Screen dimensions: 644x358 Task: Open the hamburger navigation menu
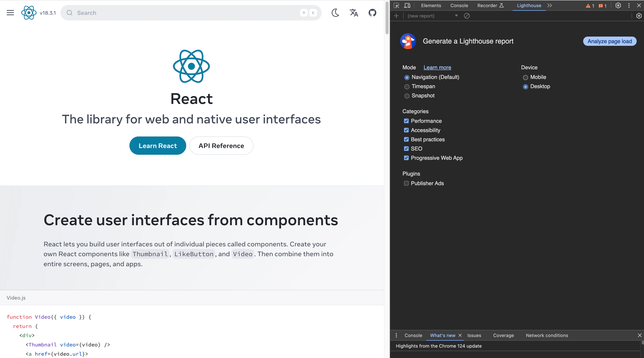10,13
